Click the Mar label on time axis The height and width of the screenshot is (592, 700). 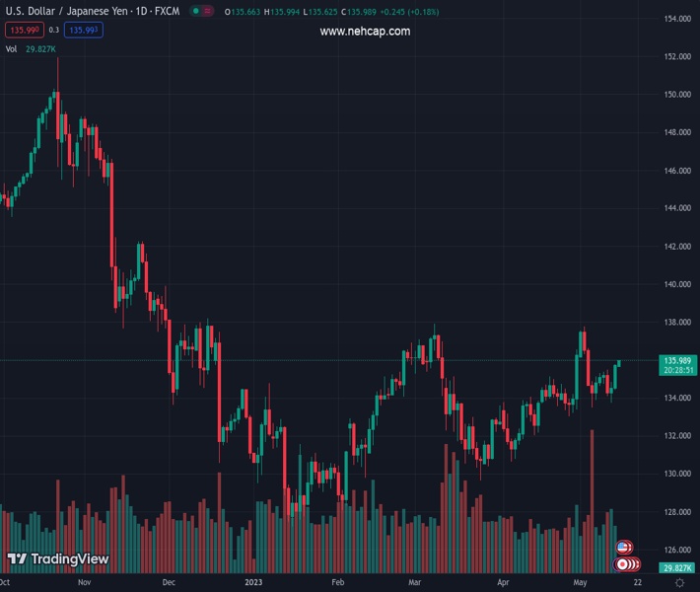click(x=415, y=583)
